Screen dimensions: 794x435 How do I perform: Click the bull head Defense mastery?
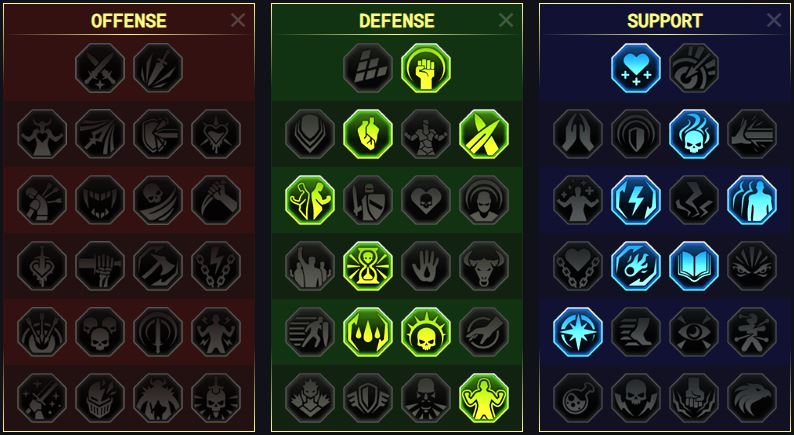[x=484, y=266]
